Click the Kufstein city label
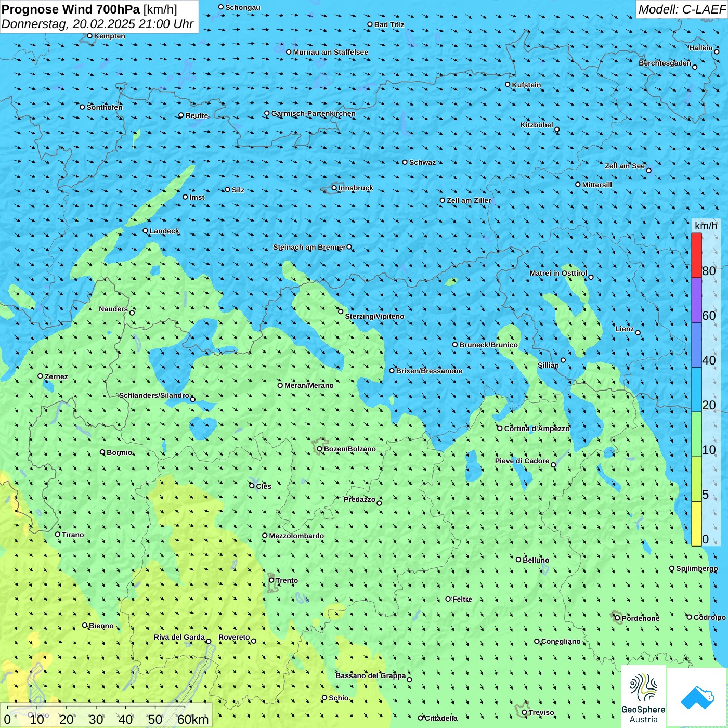Image resolution: width=728 pixels, height=728 pixels. (527, 85)
